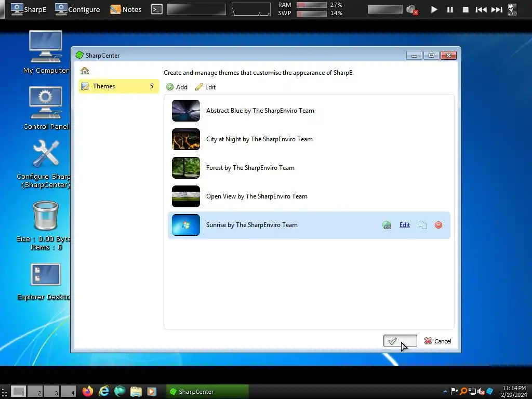The height and width of the screenshot is (399, 532).
Task: Click the muted volume tray icon
Action: (481, 392)
